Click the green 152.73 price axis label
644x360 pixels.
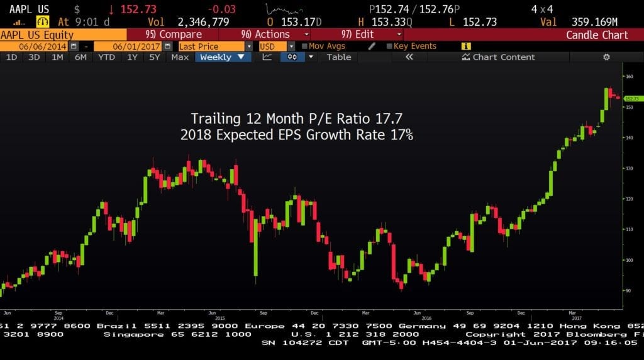point(633,99)
